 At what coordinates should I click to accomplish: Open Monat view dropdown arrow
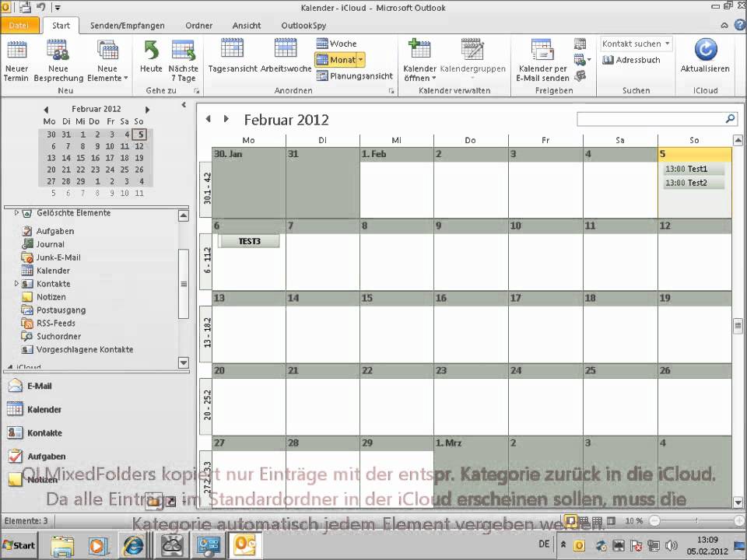point(360,60)
